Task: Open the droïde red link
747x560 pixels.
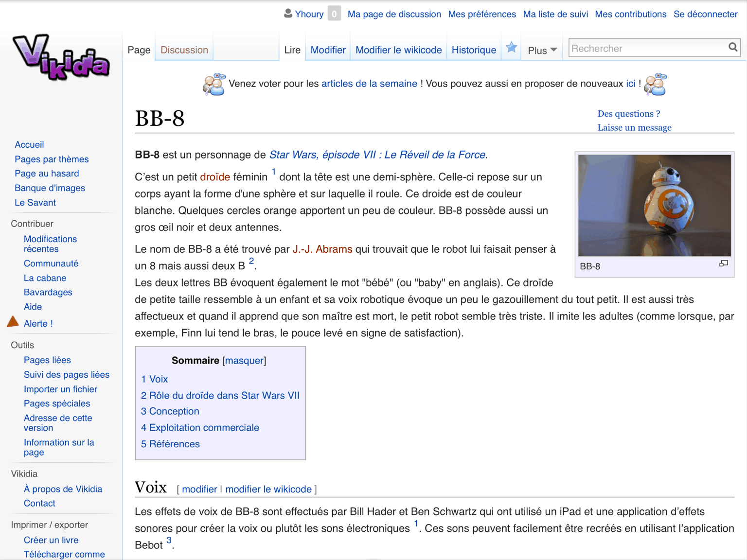Action: click(x=214, y=177)
